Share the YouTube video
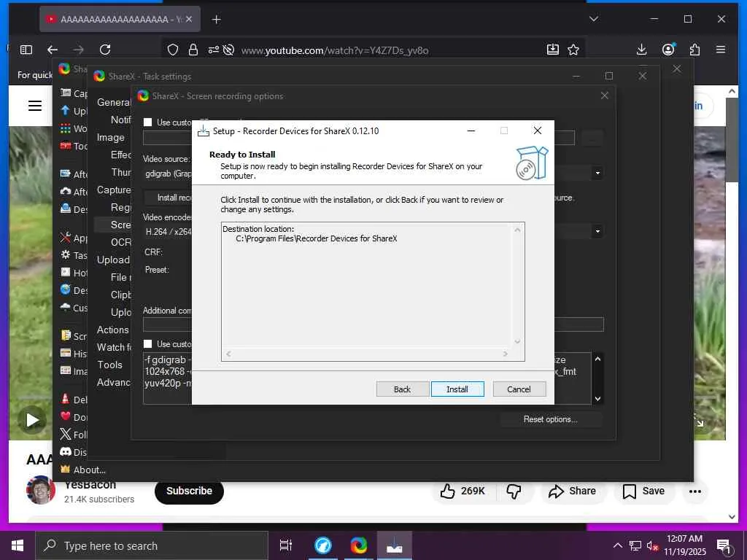This screenshot has height=560, width=747. (x=572, y=491)
